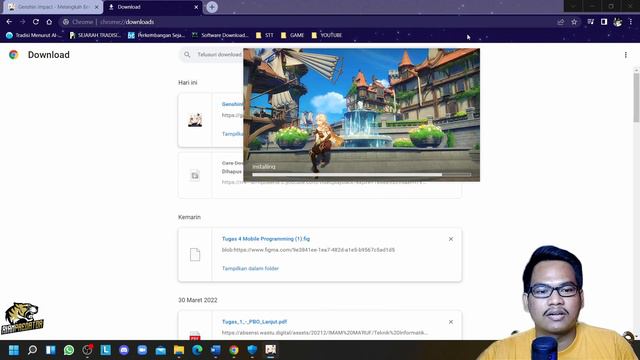The width and height of the screenshot is (640, 360).
Task: Click the Telusuri download search field
Action: (212, 54)
